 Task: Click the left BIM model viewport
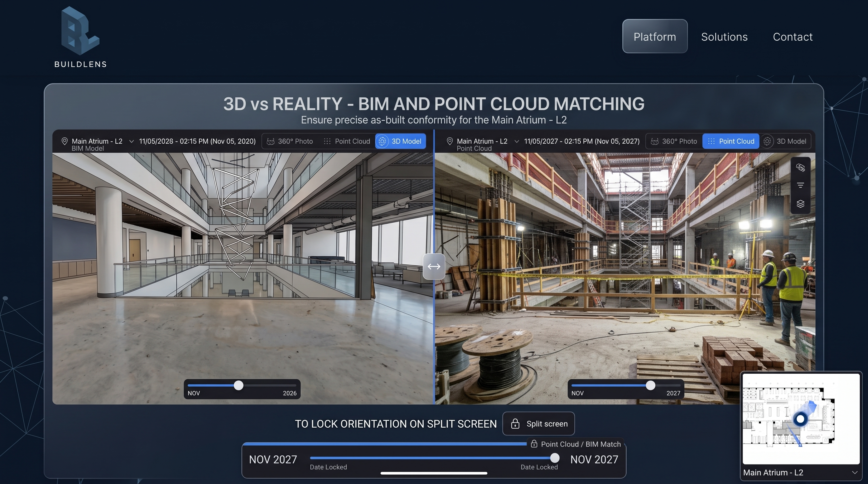[x=243, y=279]
